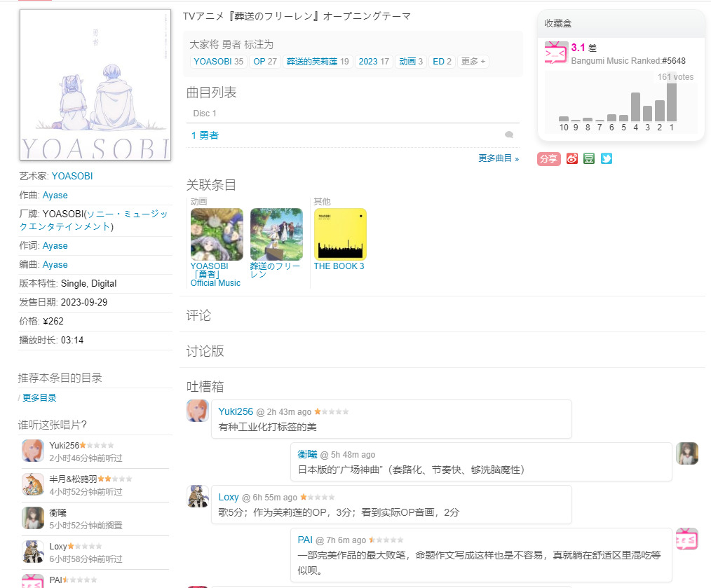Open Yuki256 avatar in 吐槽箱 comments
The image size is (711, 588).
[198, 411]
